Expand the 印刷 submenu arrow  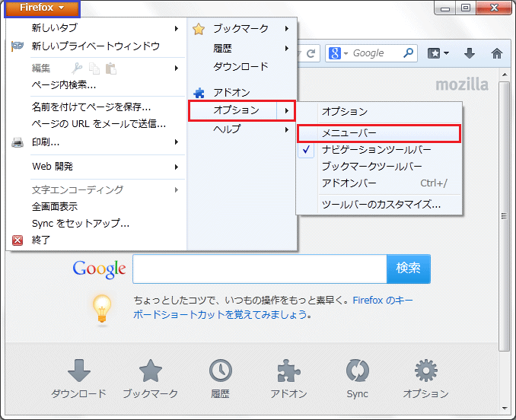tap(177, 142)
